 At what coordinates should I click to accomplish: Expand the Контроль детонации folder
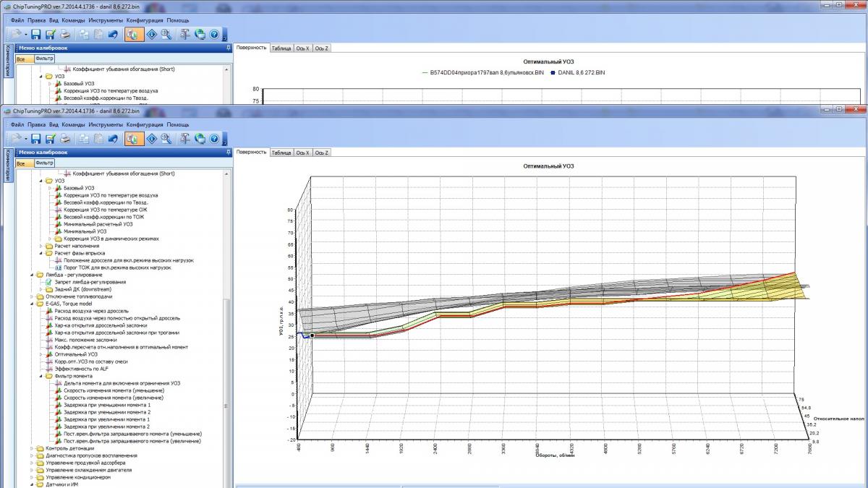point(32,448)
